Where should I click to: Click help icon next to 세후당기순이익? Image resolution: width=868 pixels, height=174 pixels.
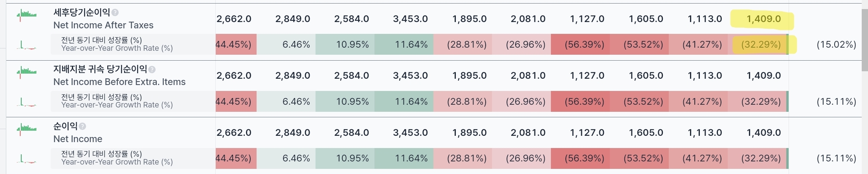(x=115, y=13)
